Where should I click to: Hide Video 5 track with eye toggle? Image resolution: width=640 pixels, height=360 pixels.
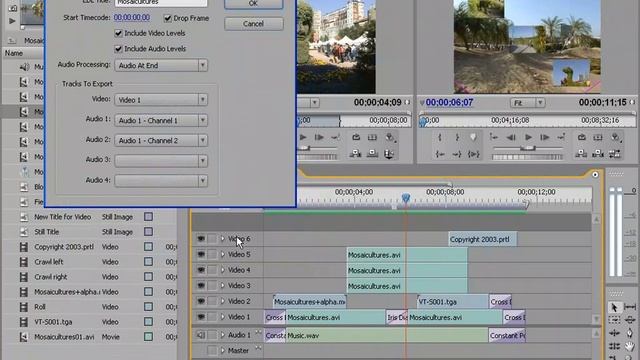[x=201, y=254]
